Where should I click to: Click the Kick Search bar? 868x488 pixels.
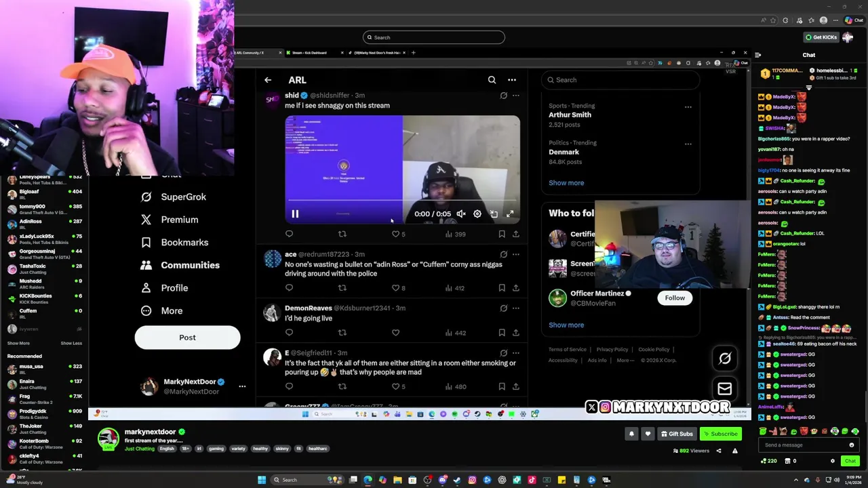click(434, 37)
